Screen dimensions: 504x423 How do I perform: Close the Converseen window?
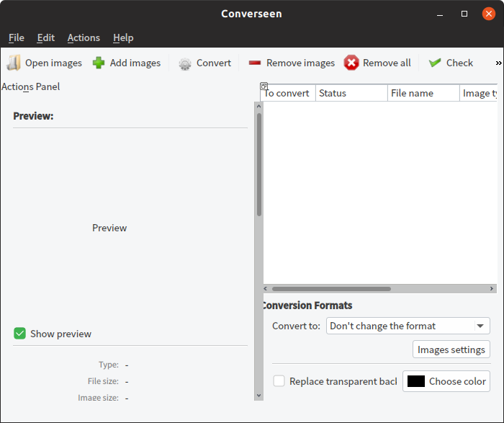point(489,14)
